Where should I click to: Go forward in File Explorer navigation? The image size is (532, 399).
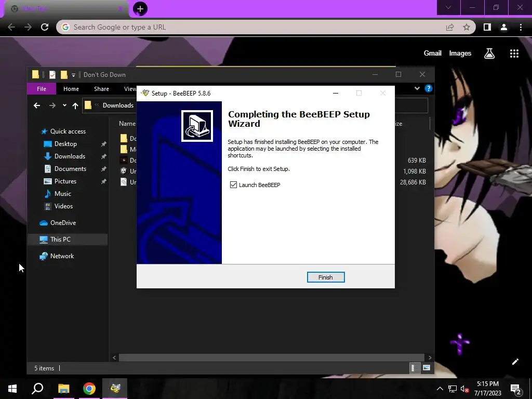(x=52, y=105)
